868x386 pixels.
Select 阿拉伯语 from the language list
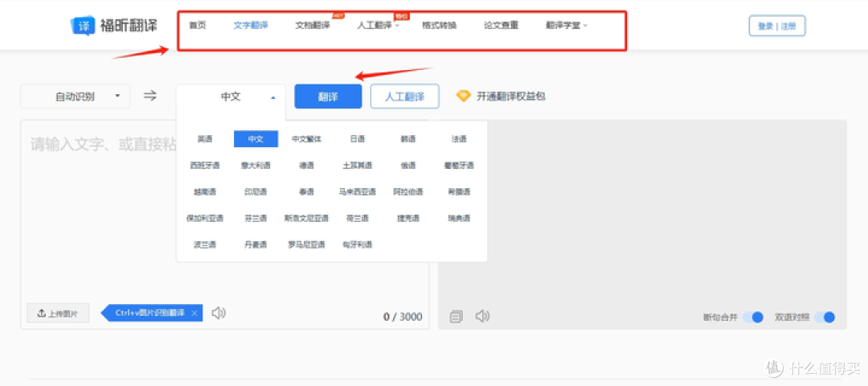tap(408, 192)
